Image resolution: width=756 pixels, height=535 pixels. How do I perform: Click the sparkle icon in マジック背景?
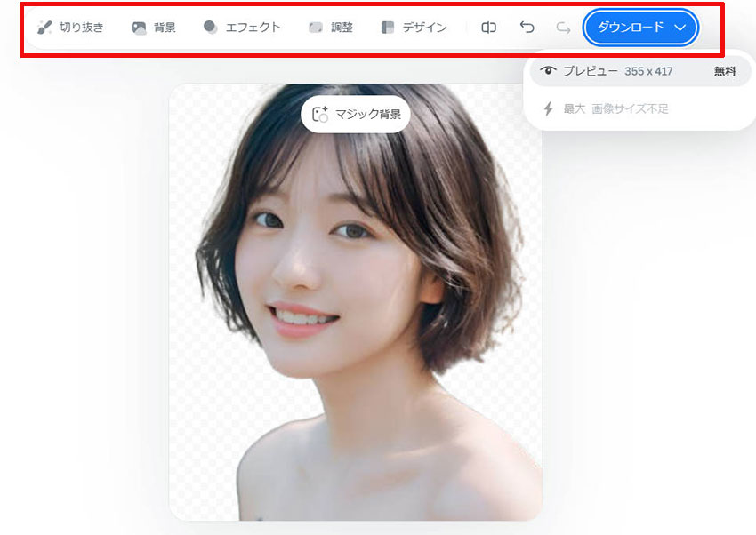321,114
